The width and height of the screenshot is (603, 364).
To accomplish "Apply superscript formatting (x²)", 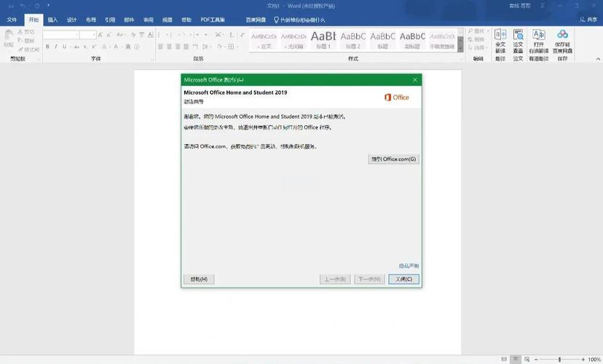I will [94, 47].
